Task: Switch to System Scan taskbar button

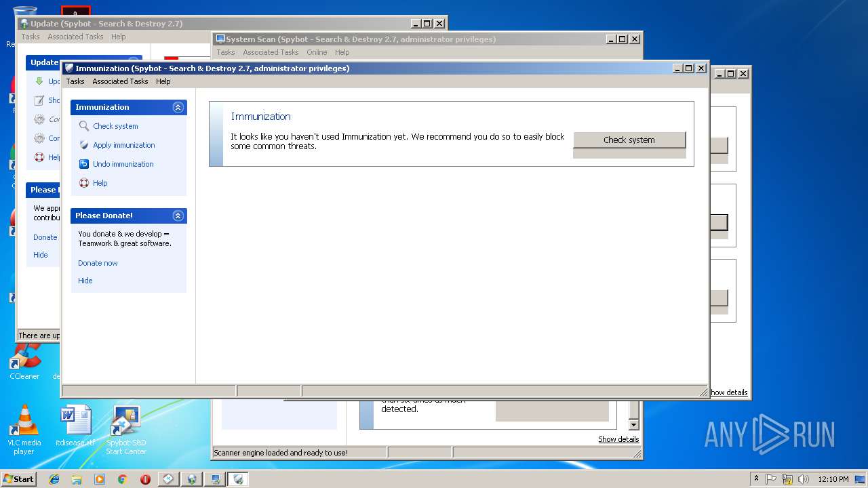Action: click(x=215, y=479)
